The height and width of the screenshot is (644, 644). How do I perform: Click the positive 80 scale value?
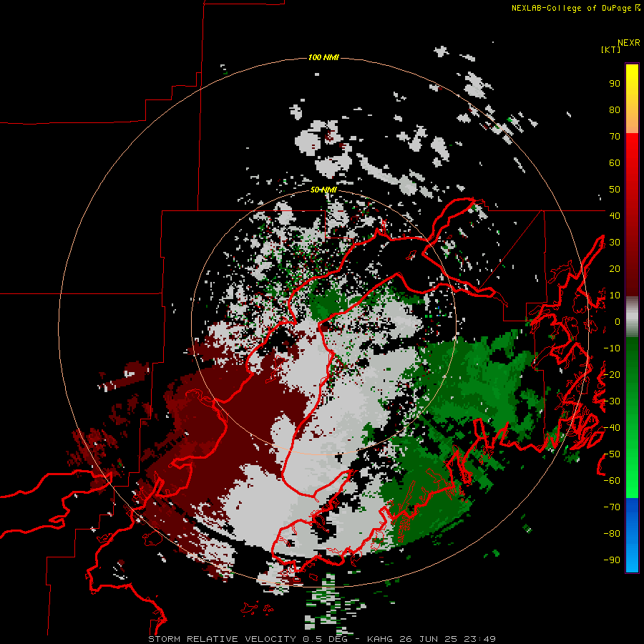pos(615,110)
